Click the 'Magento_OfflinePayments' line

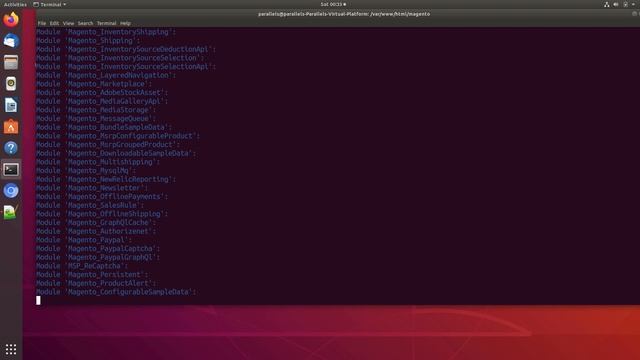102,197
